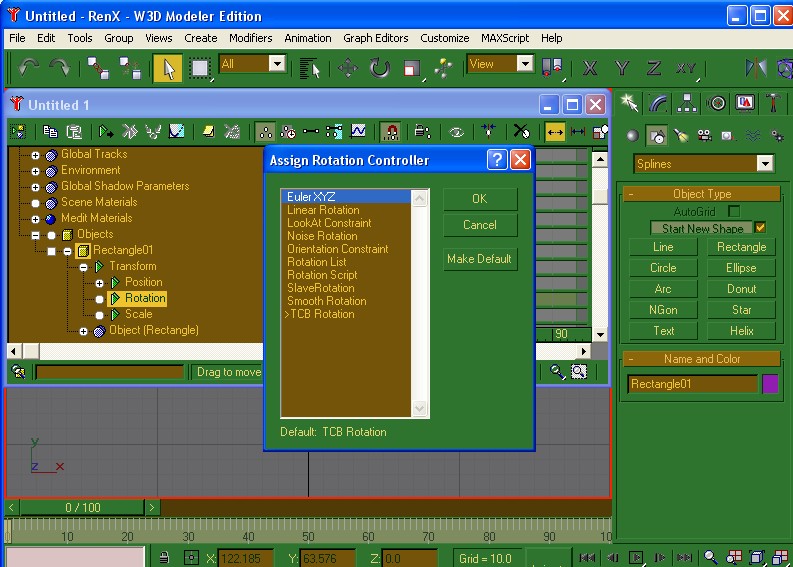The width and height of the screenshot is (793, 567).
Task: Switch to Cameras category in Create panel
Action: tap(705, 135)
